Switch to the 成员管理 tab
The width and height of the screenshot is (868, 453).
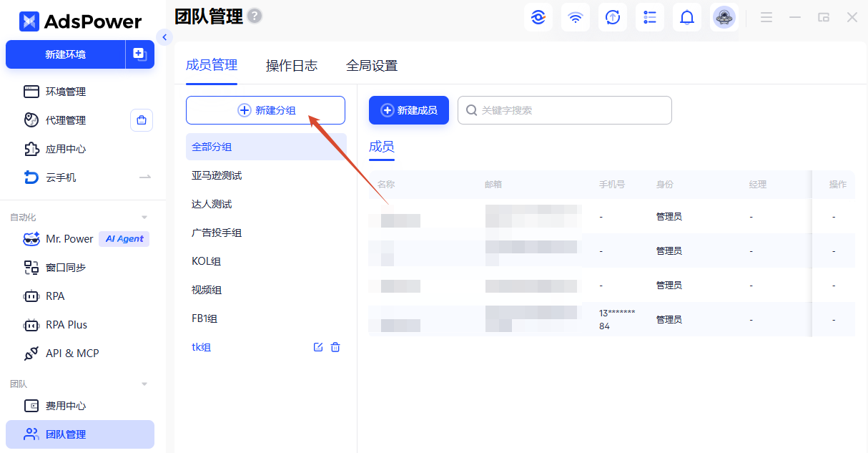[212, 65]
